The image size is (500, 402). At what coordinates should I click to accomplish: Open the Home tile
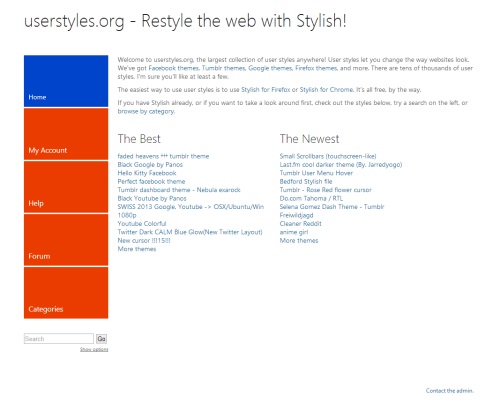pos(66,81)
